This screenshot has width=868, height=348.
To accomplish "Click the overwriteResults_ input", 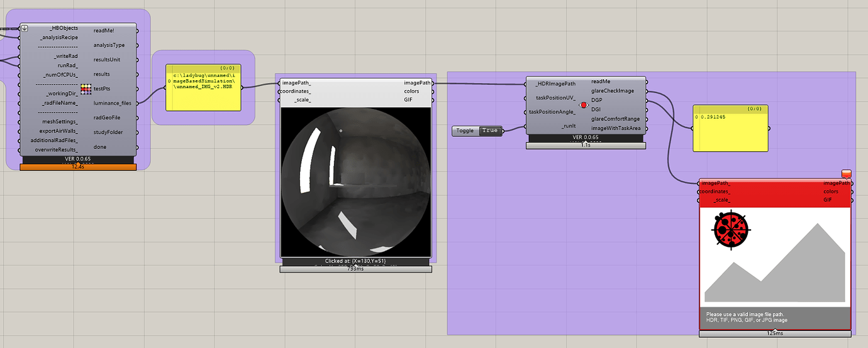I will pos(57,150).
